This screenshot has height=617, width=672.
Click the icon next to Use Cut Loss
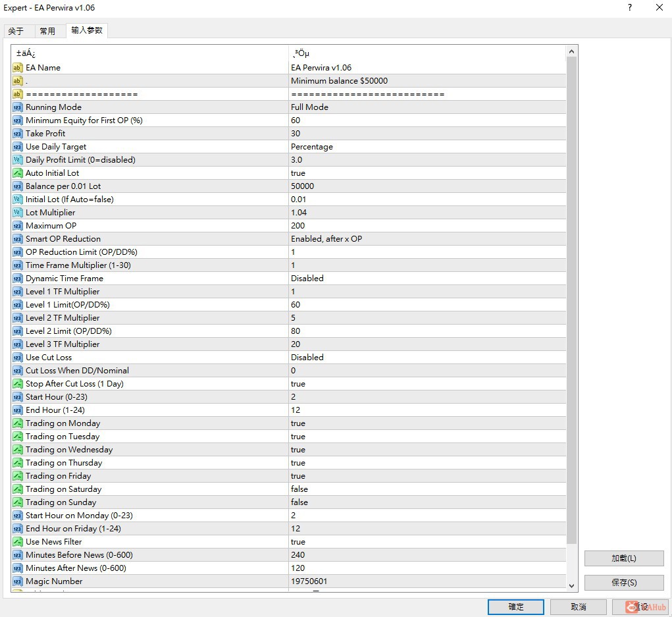(17, 357)
